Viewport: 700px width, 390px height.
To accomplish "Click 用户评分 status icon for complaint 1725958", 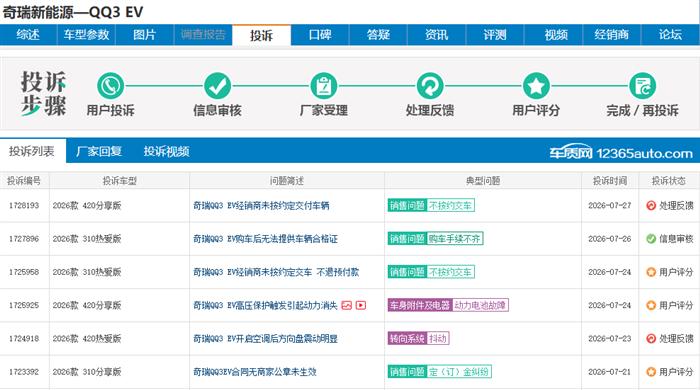I will coord(651,272).
